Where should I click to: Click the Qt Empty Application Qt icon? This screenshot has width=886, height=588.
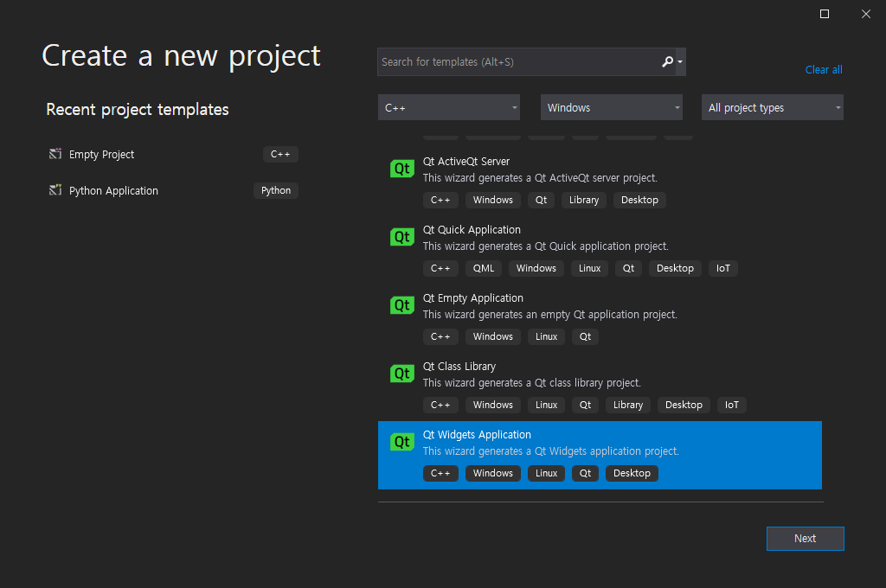pyautogui.click(x=401, y=305)
